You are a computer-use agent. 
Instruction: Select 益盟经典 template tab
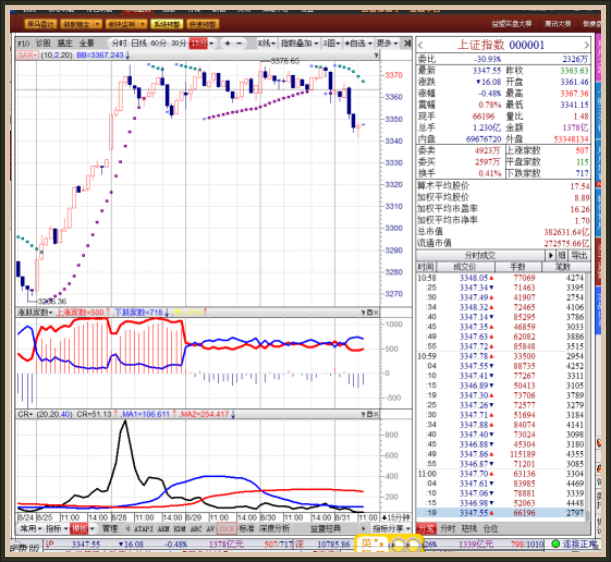coord(325,528)
